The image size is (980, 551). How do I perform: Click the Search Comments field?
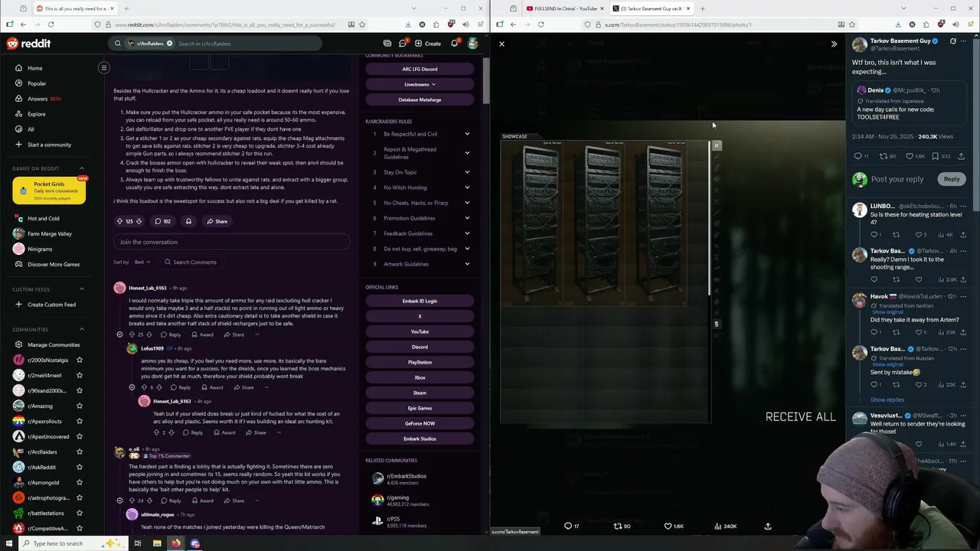[x=190, y=262]
